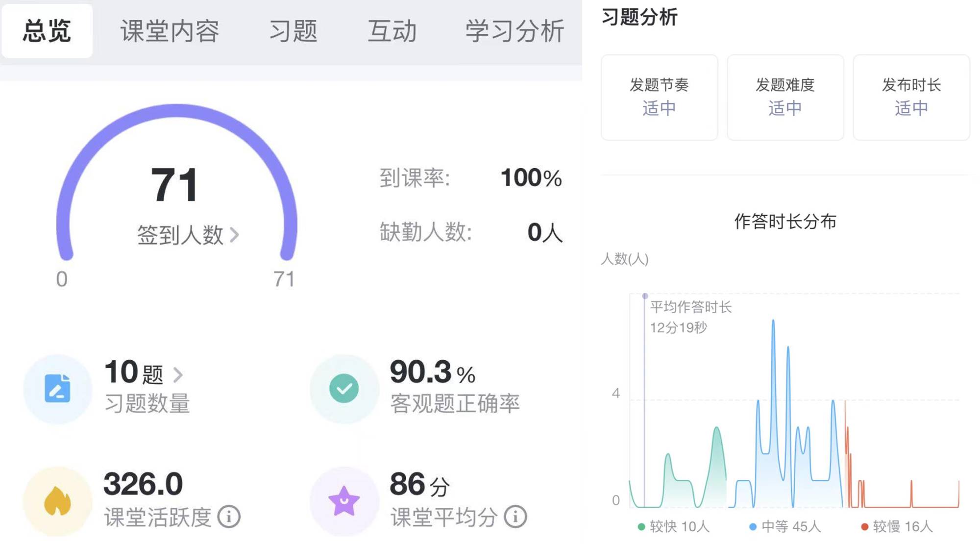Image resolution: width=980 pixels, height=544 pixels.
Task: Click the green checkmark accuracy icon
Action: pos(344,389)
